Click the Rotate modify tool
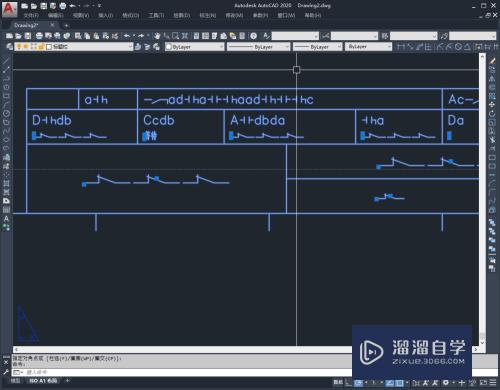 coord(492,114)
